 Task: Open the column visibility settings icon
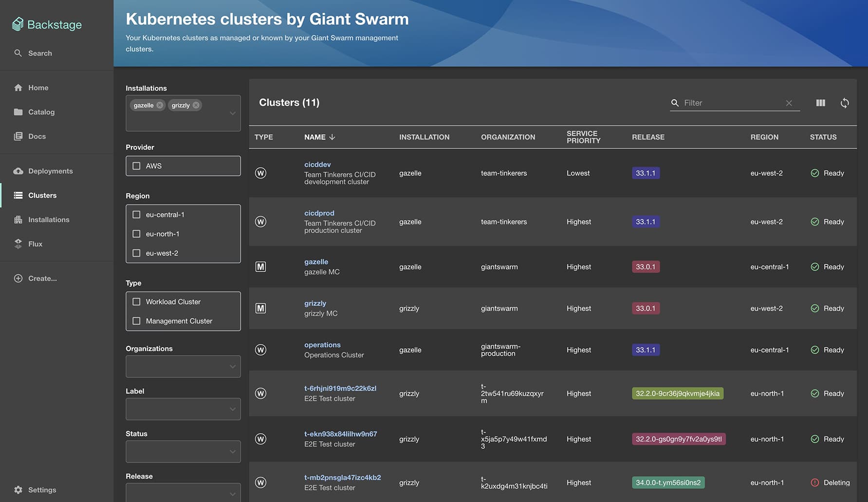click(x=821, y=103)
